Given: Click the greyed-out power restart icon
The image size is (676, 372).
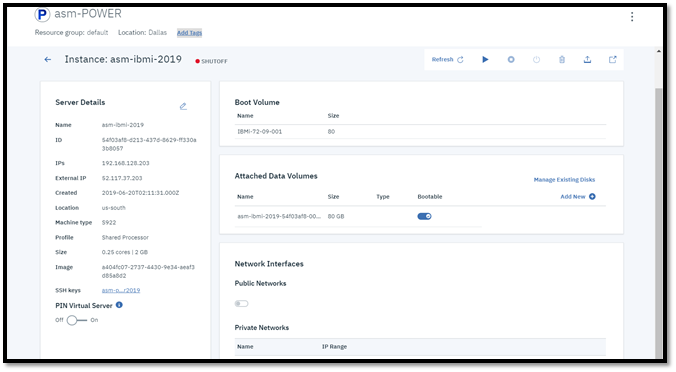Looking at the screenshot, I should coord(536,59).
